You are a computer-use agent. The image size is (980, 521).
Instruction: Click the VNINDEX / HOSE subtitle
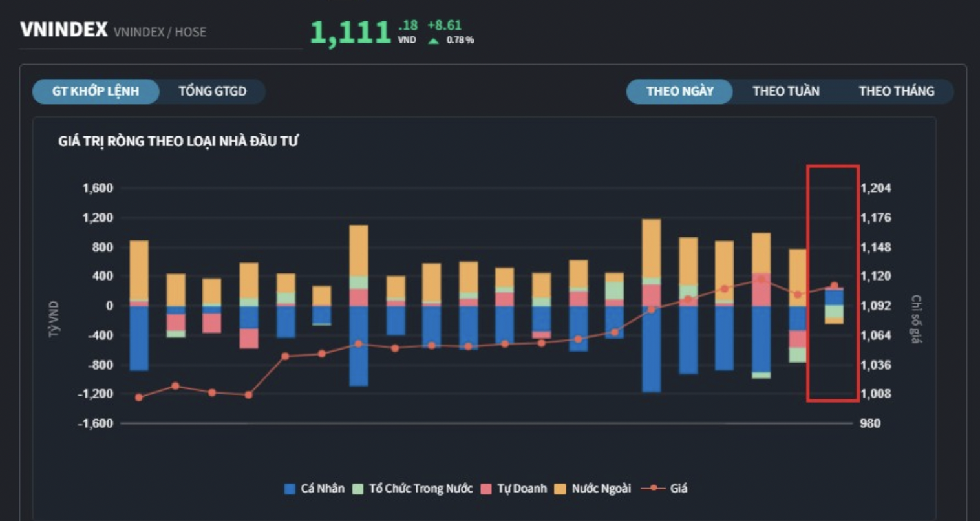160,32
